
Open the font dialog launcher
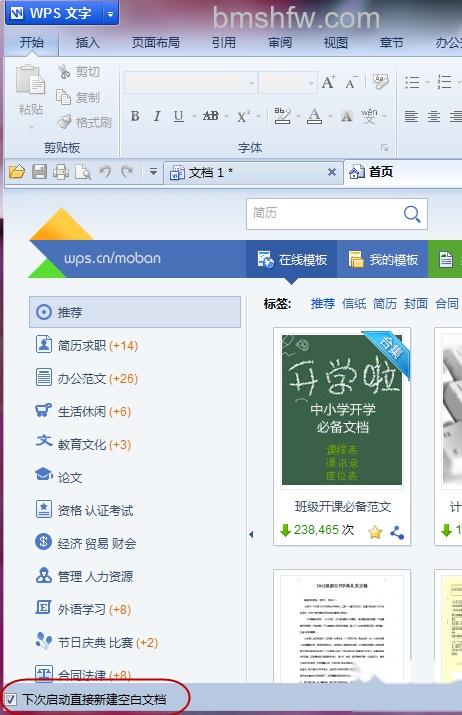point(384,147)
